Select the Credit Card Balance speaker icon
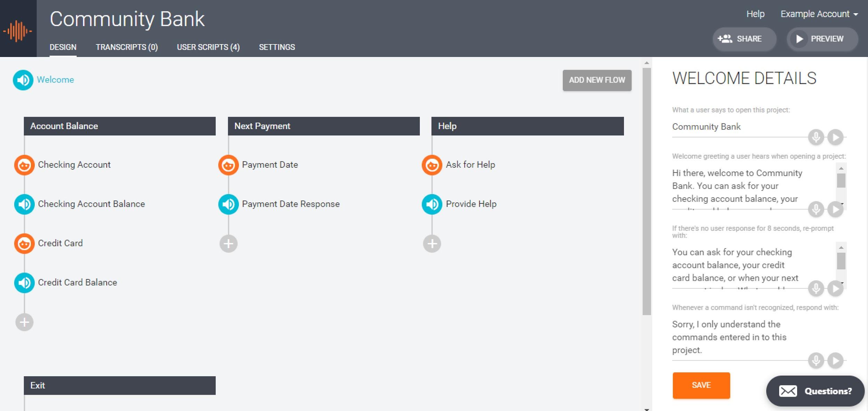Image resolution: width=868 pixels, height=411 pixels. click(x=24, y=283)
